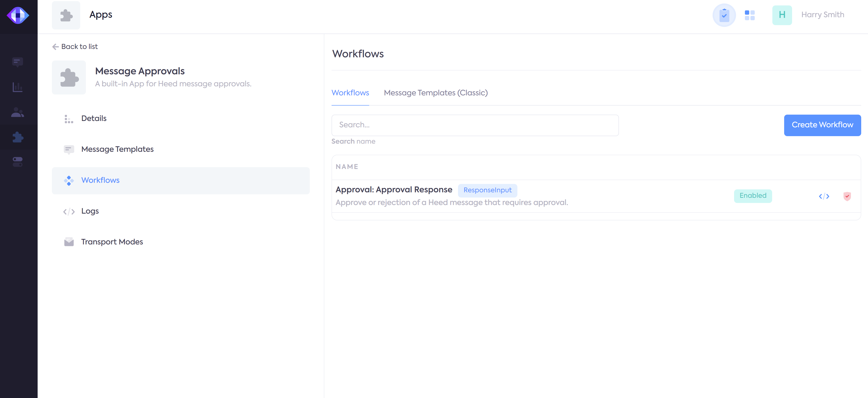Go Back to list
This screenshot has width=868, height=398.
pos(75,47)
